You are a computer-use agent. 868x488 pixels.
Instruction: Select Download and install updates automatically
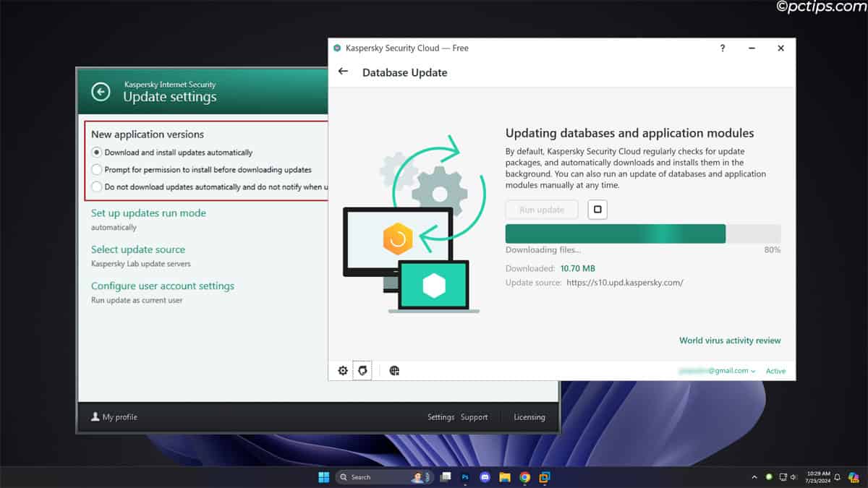tap(97, 153)
